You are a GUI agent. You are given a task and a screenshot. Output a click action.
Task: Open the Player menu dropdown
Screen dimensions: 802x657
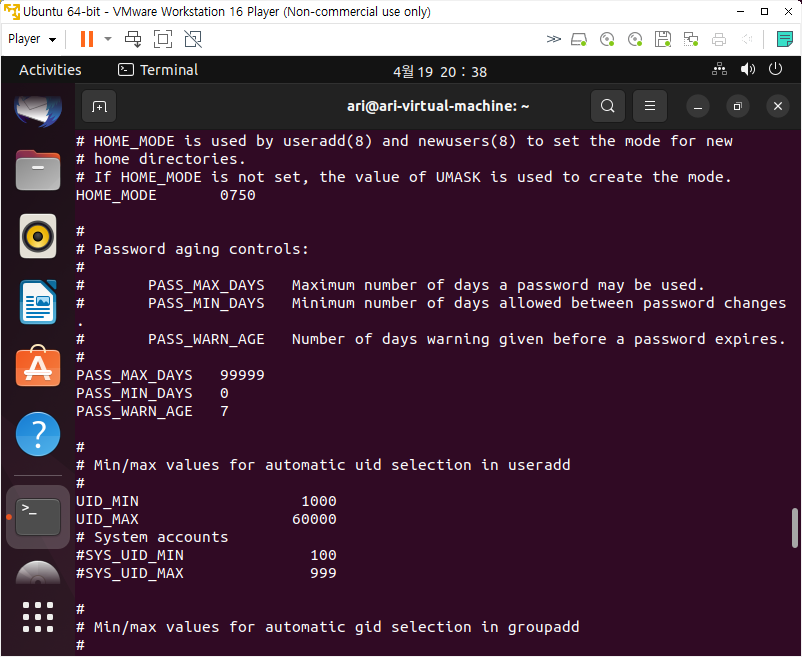pyautogui.click(x=32, y=39)
